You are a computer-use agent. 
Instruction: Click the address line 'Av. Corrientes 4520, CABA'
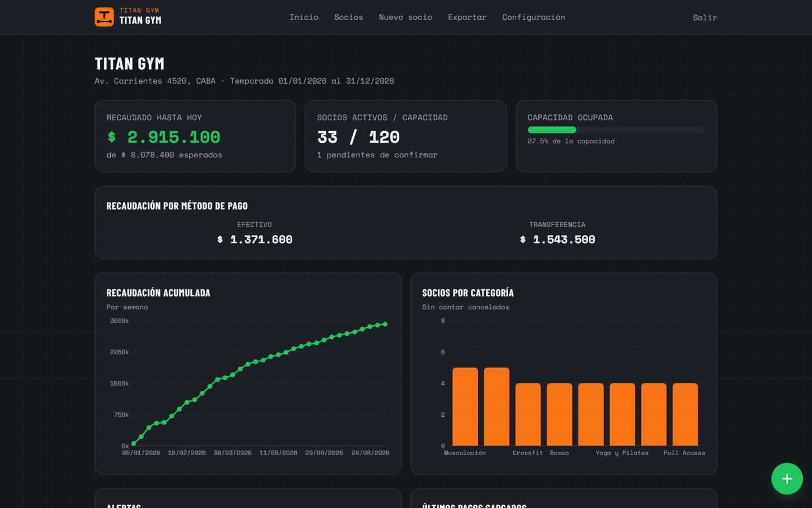pyautogui.click(x=155, y=81)
